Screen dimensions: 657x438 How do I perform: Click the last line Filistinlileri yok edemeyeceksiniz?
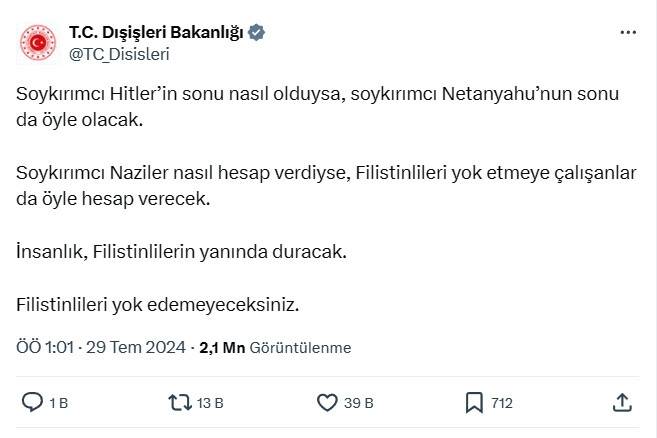pos(158,303)
